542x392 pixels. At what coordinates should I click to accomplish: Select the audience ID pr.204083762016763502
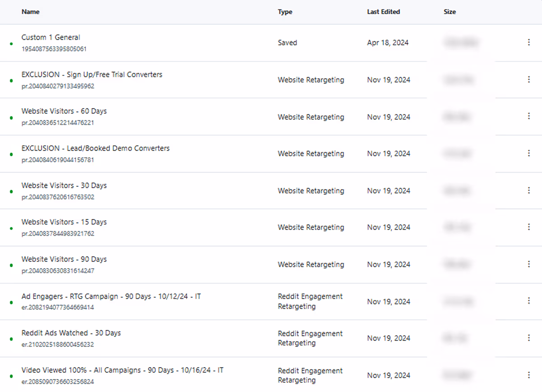pos(58,197)
